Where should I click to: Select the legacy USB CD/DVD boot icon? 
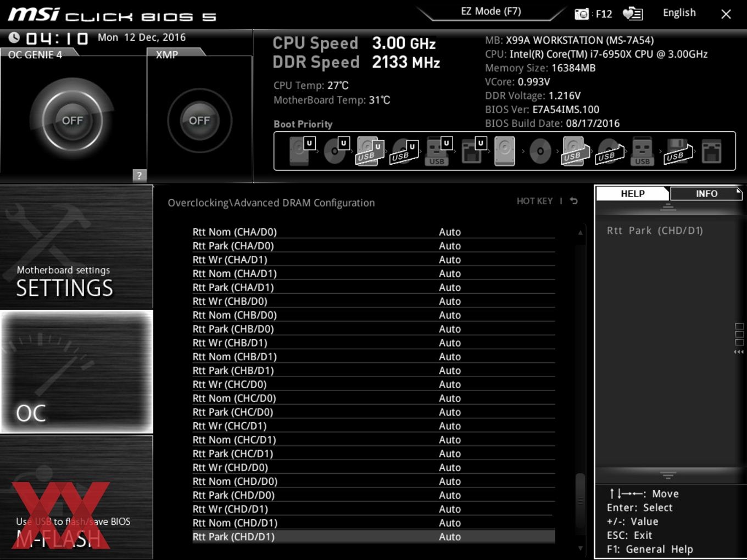[x=610, y=151]
